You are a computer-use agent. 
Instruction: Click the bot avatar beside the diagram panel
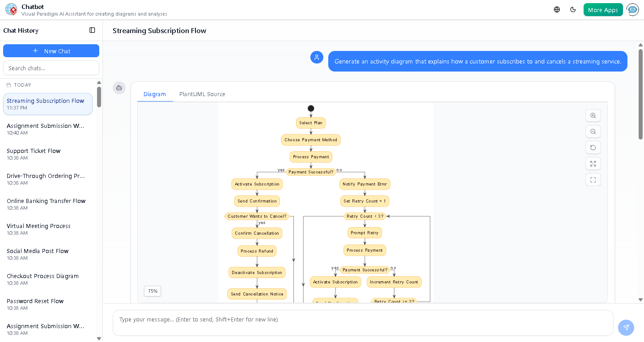click(x=119, y=88)
